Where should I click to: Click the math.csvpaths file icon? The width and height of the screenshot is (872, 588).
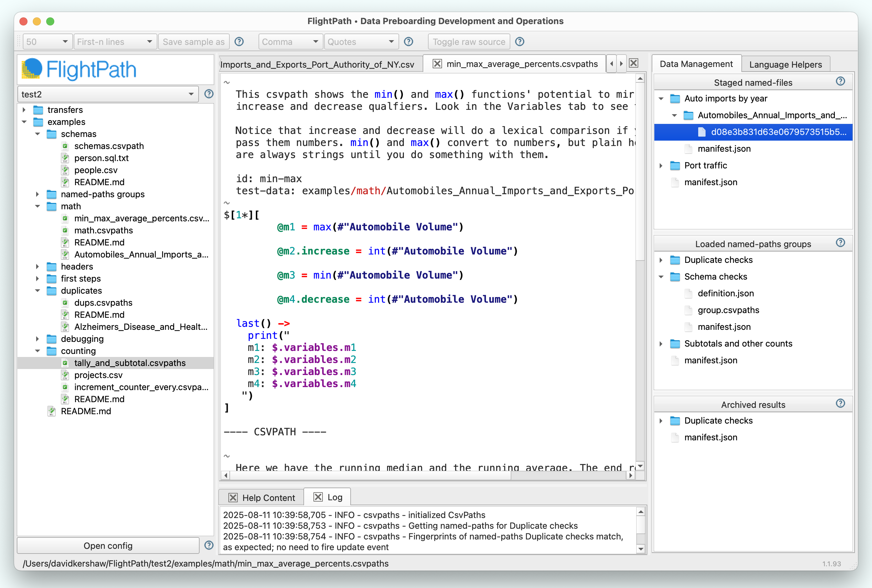tap(65, 230)
